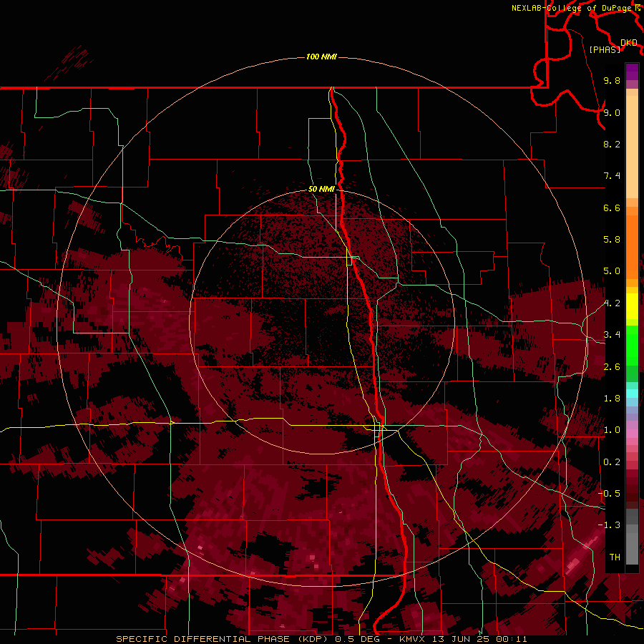
Task: Pick the pink segment near 1.0 on color bar
Action: (632, 433)
